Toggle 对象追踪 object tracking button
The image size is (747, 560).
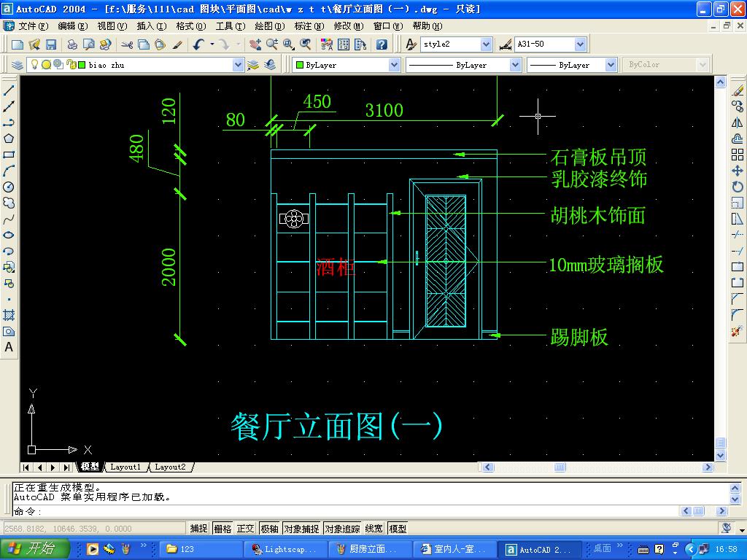click(x=343, y=529)
